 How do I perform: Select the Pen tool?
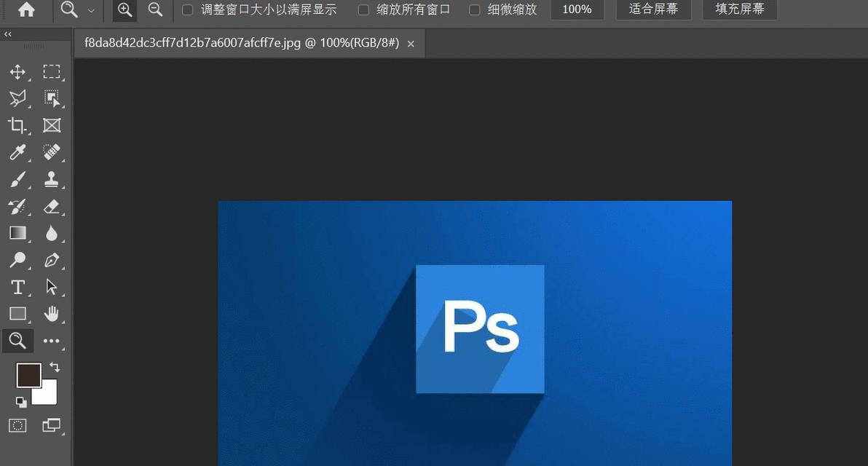52,260
